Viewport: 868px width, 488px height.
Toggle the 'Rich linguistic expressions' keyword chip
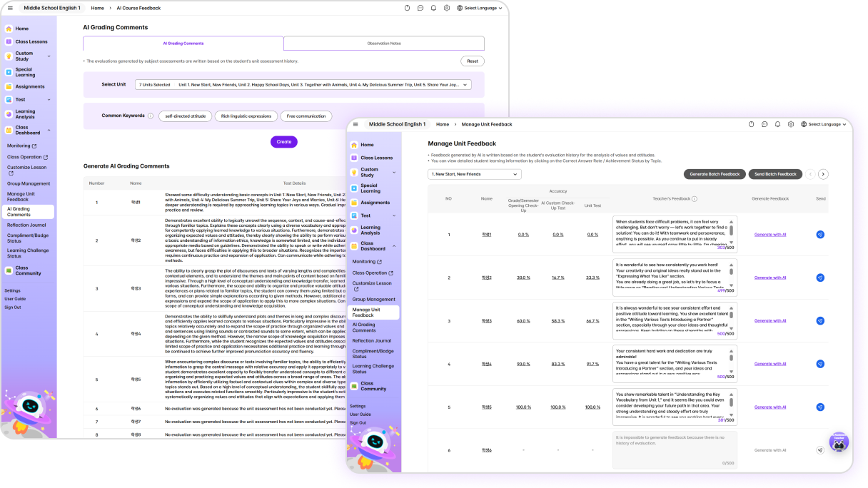(x=246, y=116)
